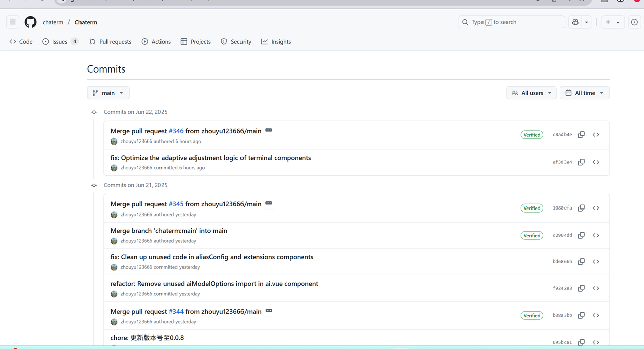This screenshot has height=349, width=644.
Task: Open the main branch selector dropdown
Action: coord(108,93)
